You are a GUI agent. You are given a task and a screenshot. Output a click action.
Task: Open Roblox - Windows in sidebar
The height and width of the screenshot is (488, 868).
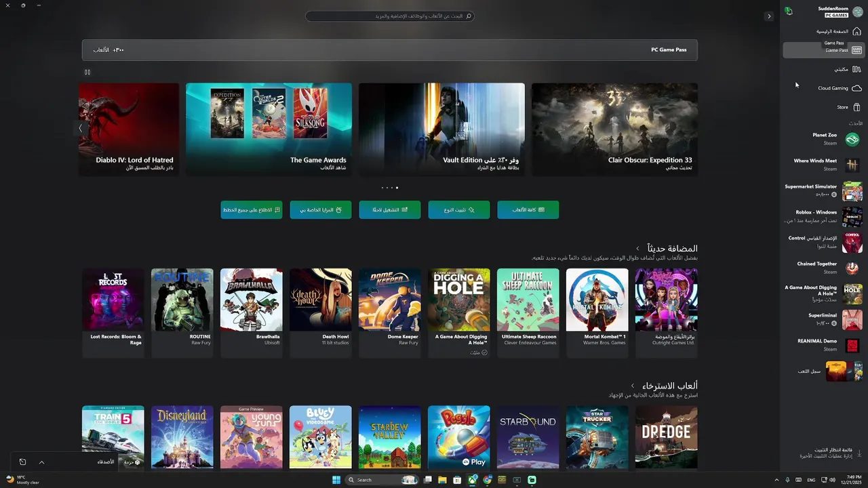(x=824, y=216)
